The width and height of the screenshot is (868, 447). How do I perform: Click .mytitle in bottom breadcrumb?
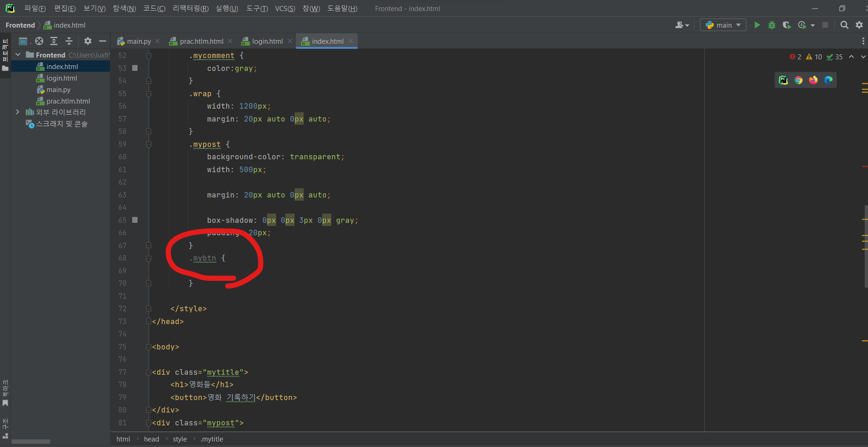click(212, 439)
